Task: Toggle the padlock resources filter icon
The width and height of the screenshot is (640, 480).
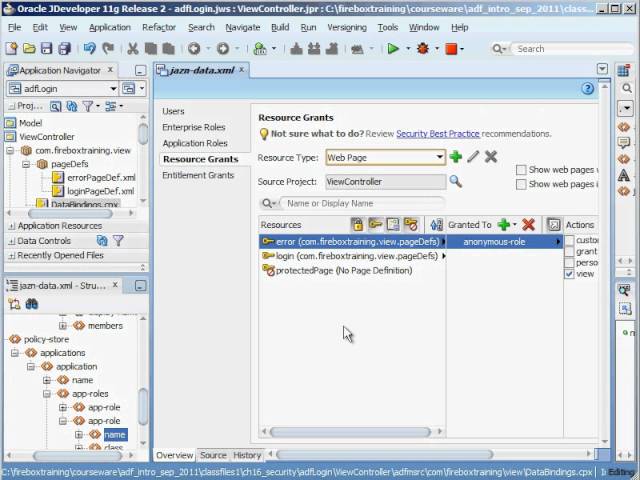Action: click(357, 224)
